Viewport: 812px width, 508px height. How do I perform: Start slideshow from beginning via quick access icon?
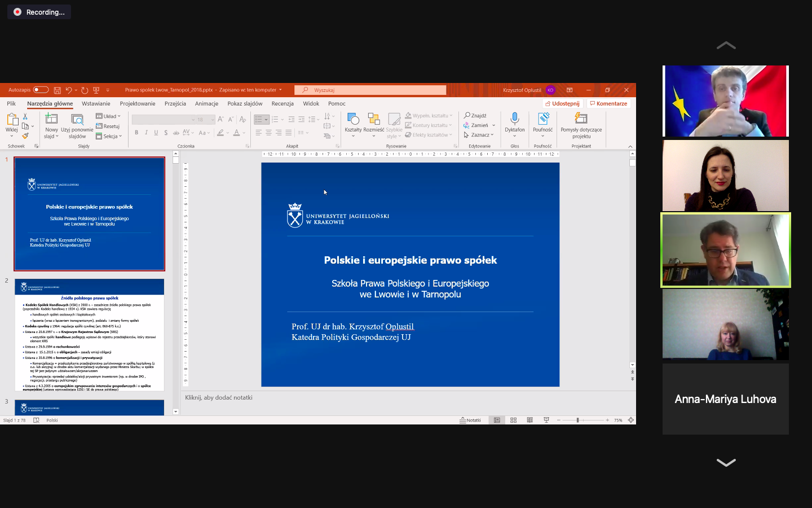[96, 90]
